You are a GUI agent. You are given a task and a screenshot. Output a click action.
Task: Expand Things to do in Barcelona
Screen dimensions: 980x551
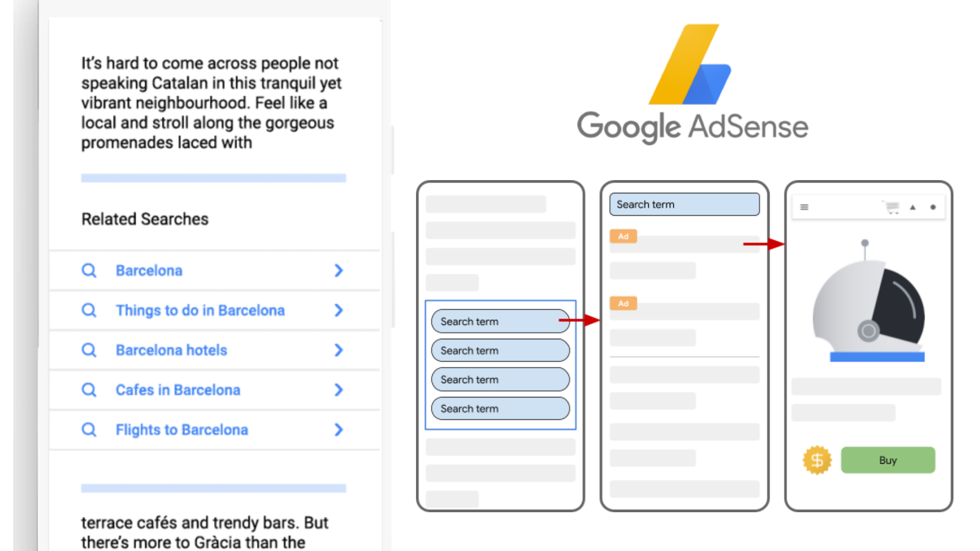(x=339, y=310)
